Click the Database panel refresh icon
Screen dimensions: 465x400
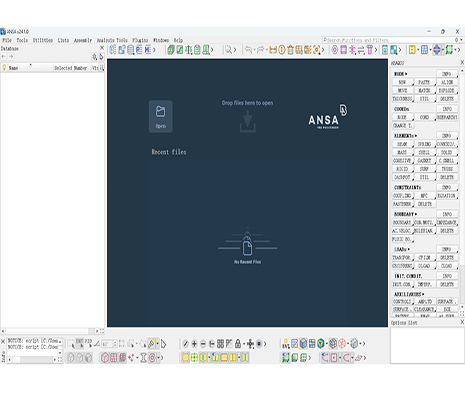(101, 57)
